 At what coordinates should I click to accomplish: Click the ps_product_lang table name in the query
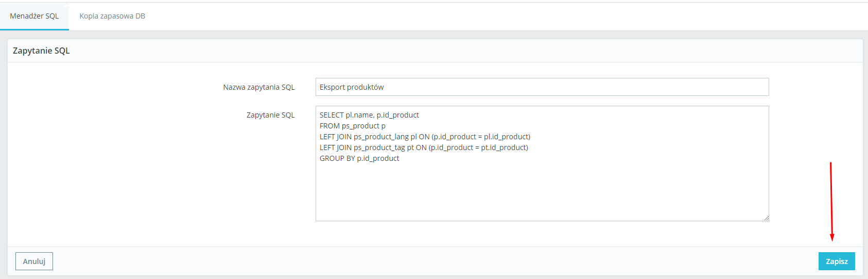click(x=381, y=137)
